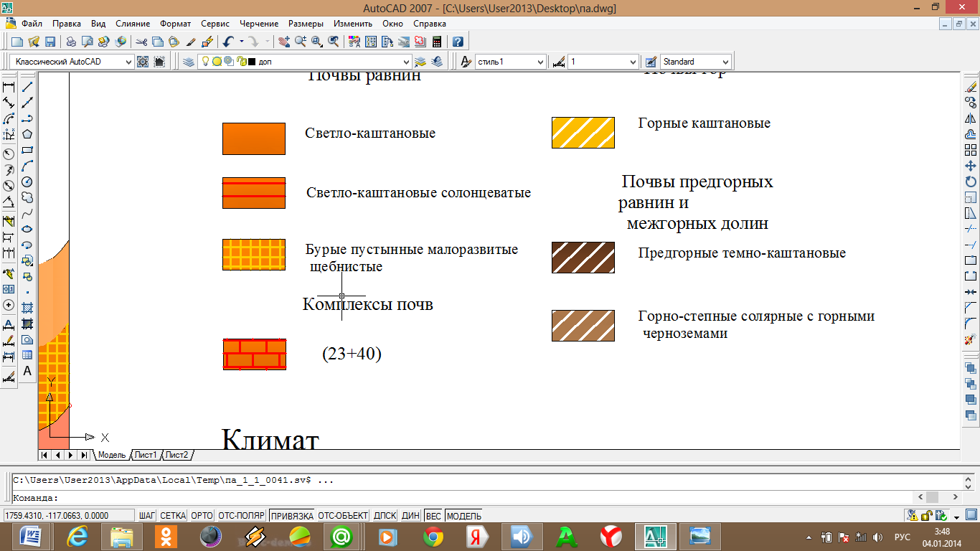Select the Linear dimension tool
The image size is (980, 551).
tap(9, 87)
